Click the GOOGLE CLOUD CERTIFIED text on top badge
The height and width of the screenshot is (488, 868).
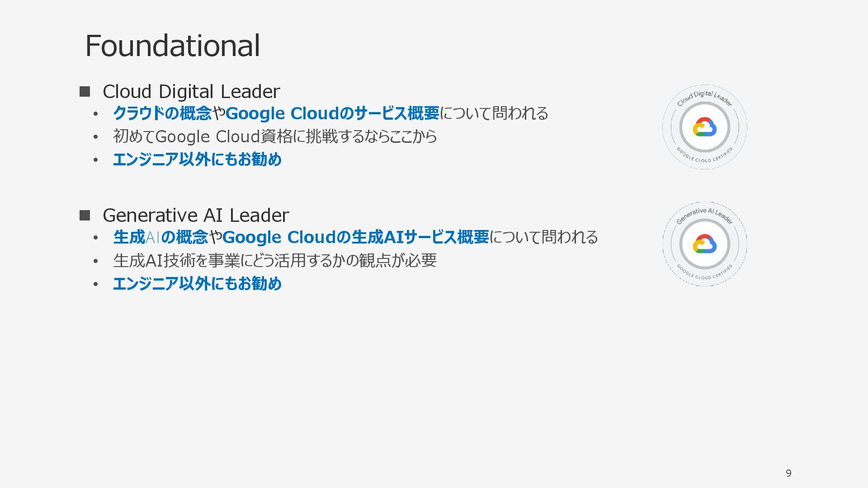(x=705, y=155)
